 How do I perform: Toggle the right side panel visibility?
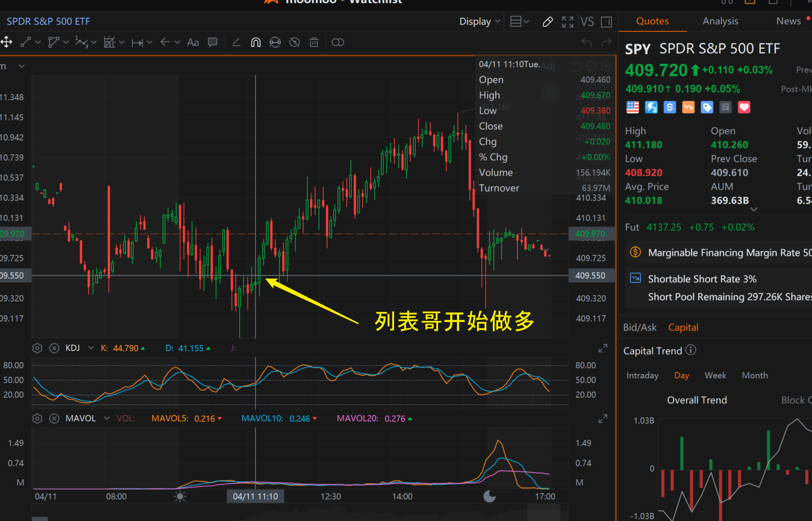[x=607, y=22]
